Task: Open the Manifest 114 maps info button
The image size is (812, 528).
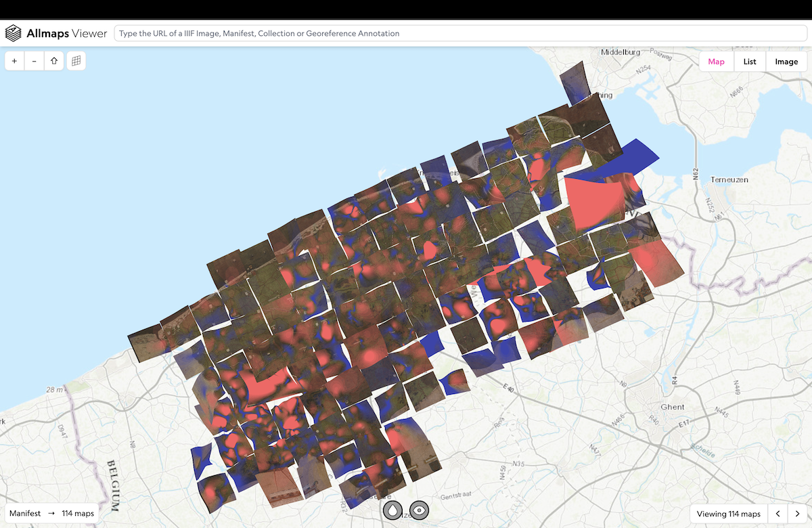Action: pos(52,514)
